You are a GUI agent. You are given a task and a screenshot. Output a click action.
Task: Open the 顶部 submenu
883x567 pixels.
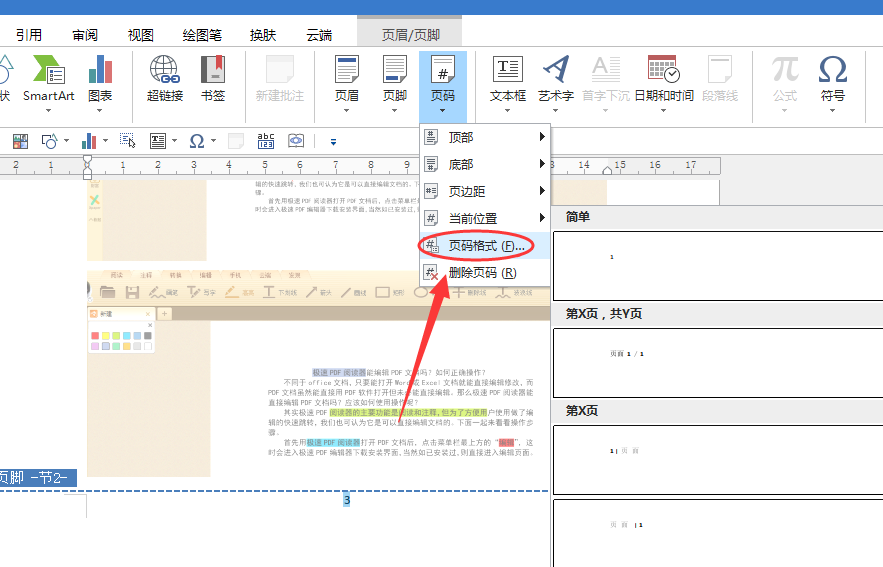tap(485, 137)
